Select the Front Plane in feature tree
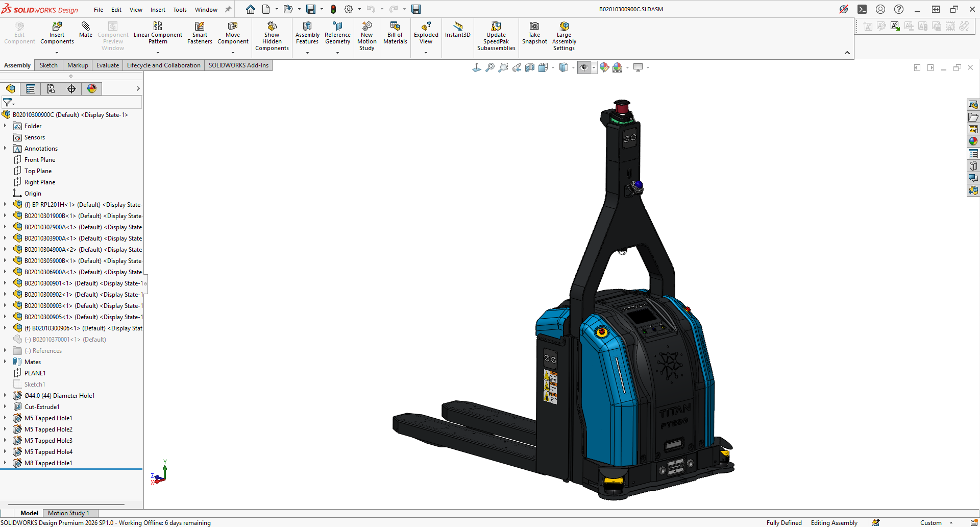Viewport: 980px width, 527px height. 40,160
